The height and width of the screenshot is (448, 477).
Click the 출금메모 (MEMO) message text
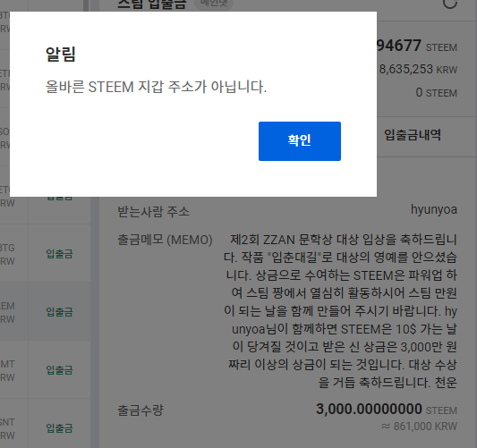(x=340, y=311)
